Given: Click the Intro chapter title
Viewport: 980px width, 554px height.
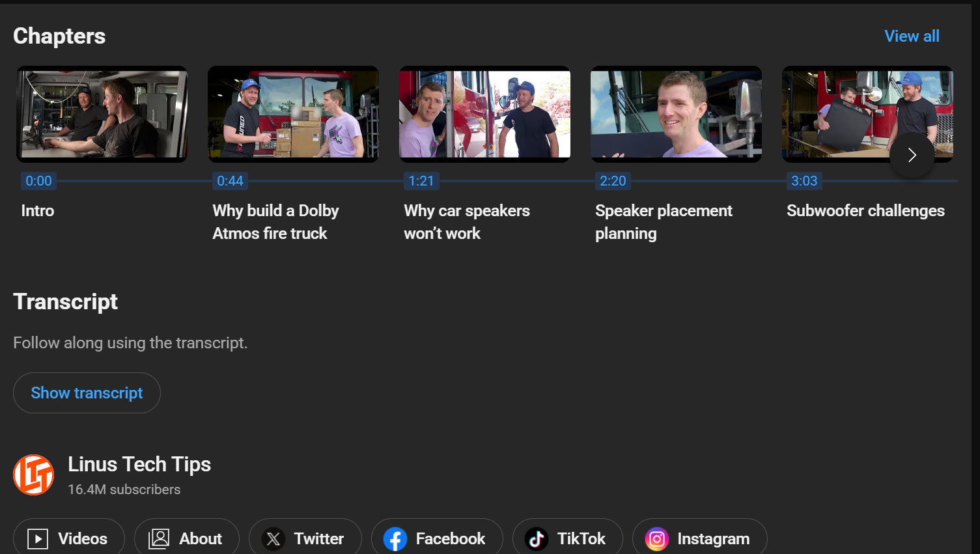Looking at the screenshot, I should pyautogui.click(x=38, y=211).
